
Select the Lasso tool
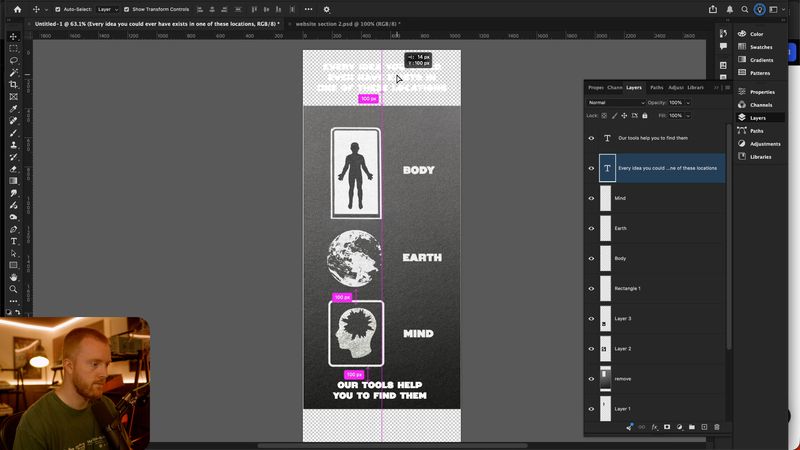pyautogui.click(x=14, y=61)
